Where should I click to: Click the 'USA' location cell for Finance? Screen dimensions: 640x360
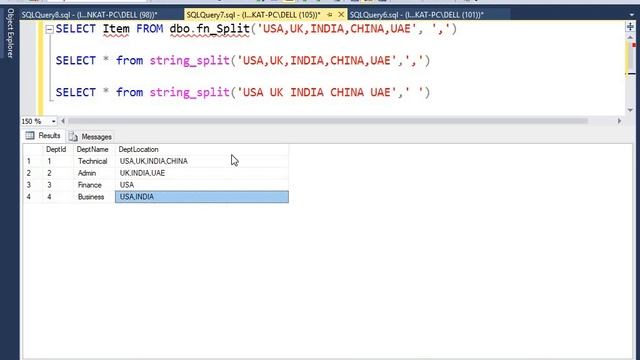(202, 185)
